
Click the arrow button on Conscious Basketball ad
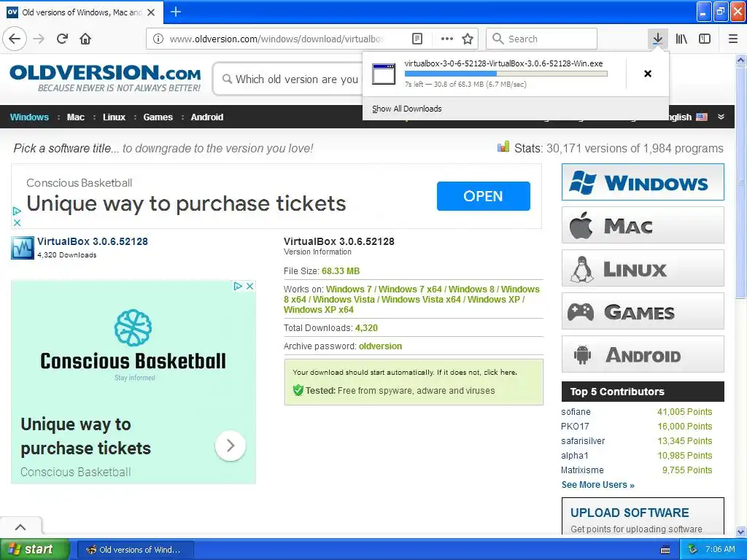click(x=231, y=446)
